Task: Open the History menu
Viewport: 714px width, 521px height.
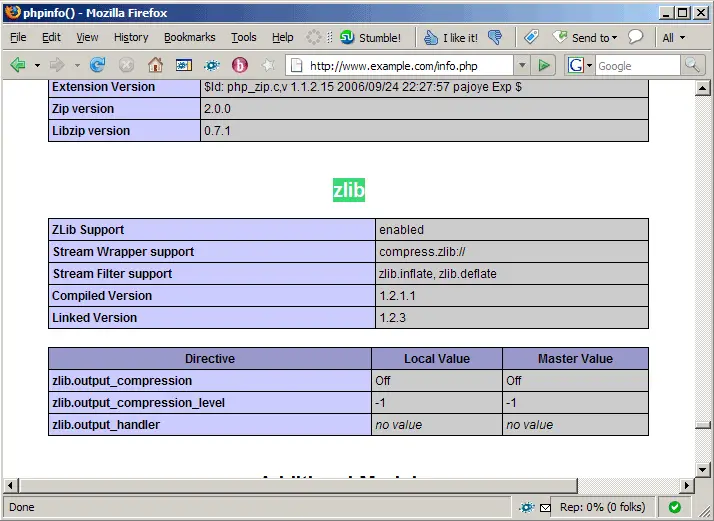Action: click(x=131, y=37)
